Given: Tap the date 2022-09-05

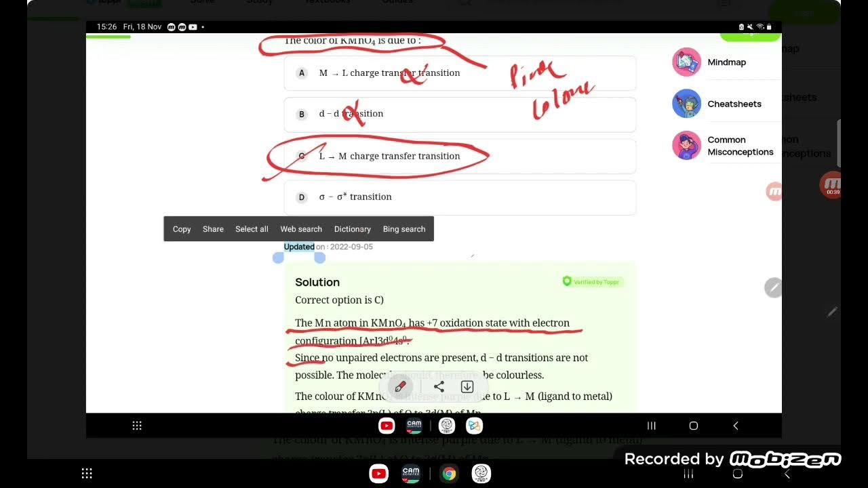Looking at the screenshot, I should pos(351,247).
